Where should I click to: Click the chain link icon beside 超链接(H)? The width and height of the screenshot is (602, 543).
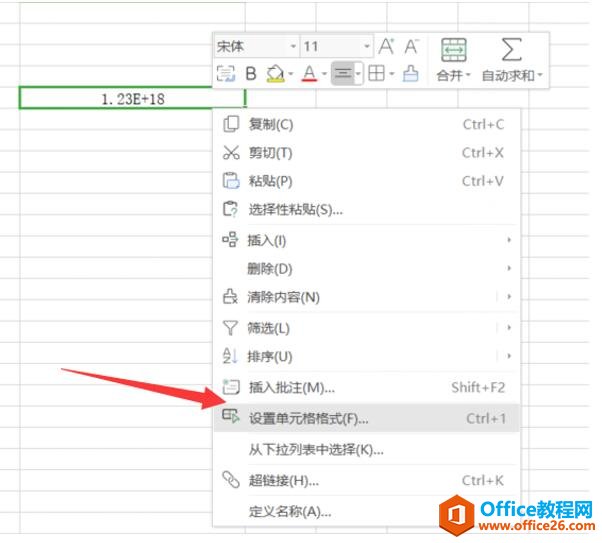pos(231,480)
